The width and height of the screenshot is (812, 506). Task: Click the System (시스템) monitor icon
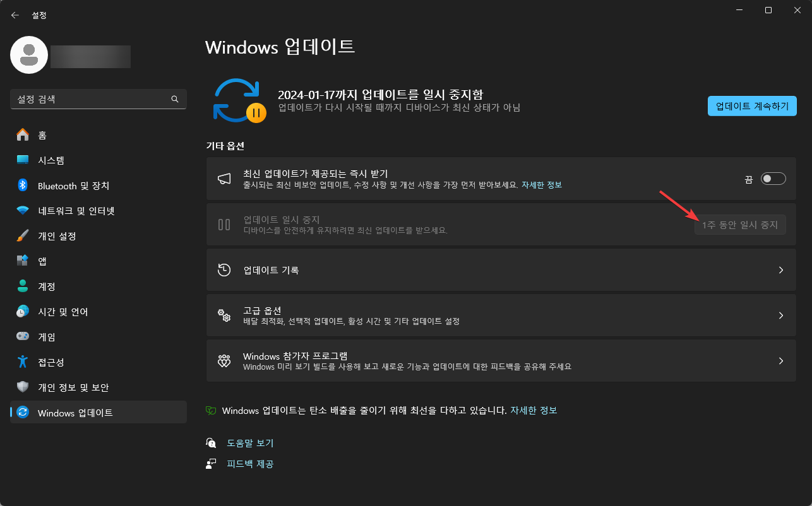pyautogui.click(x=23, y=160)
